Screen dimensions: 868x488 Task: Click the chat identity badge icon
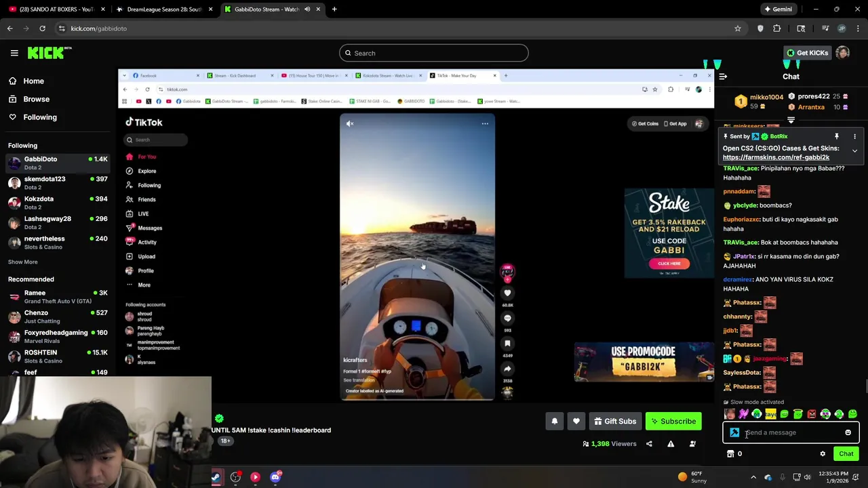pos(734,432)
